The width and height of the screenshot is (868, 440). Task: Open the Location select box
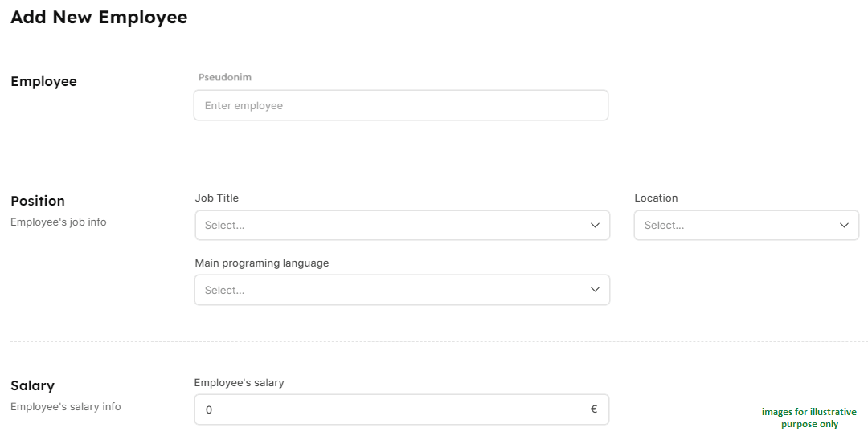click(735, 226)
